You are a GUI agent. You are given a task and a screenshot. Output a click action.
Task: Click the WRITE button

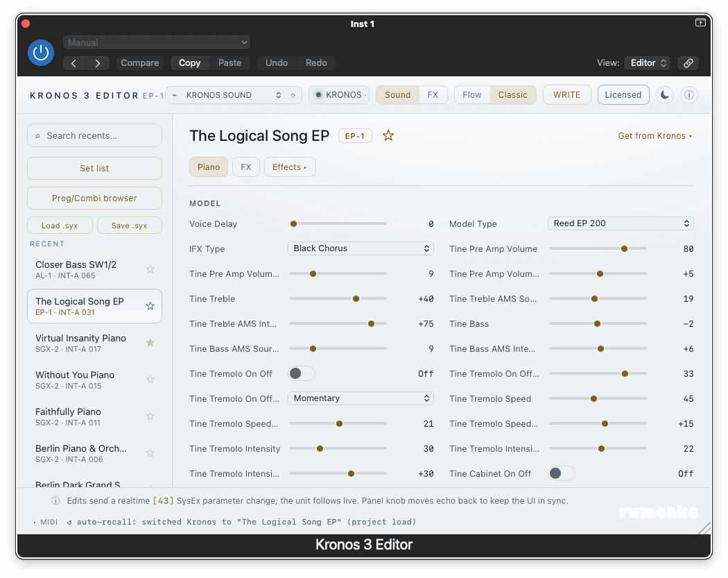click(567, 95)
